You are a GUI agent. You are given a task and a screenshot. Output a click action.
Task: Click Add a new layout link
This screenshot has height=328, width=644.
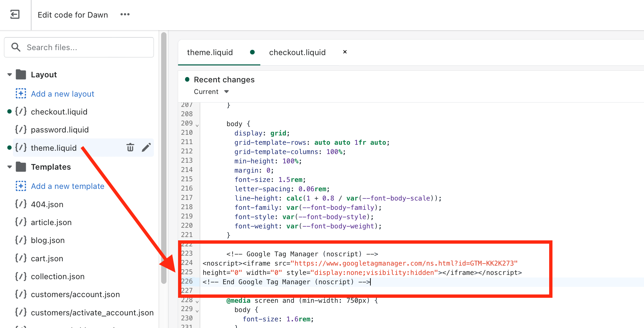pos(63,94)
